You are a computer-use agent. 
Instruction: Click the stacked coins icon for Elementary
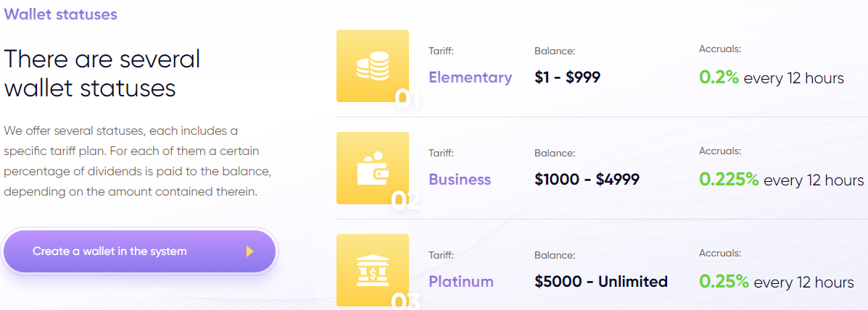coord(372,67)
